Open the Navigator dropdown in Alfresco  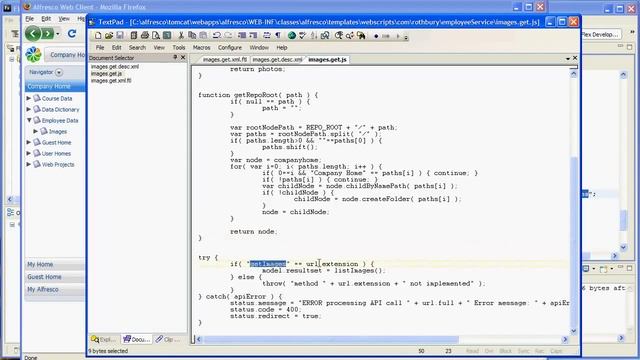coord(59,72)
